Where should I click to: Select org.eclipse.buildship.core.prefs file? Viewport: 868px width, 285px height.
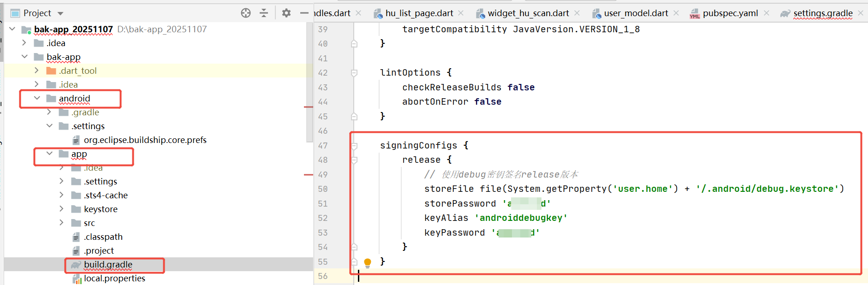pos(145,140)
